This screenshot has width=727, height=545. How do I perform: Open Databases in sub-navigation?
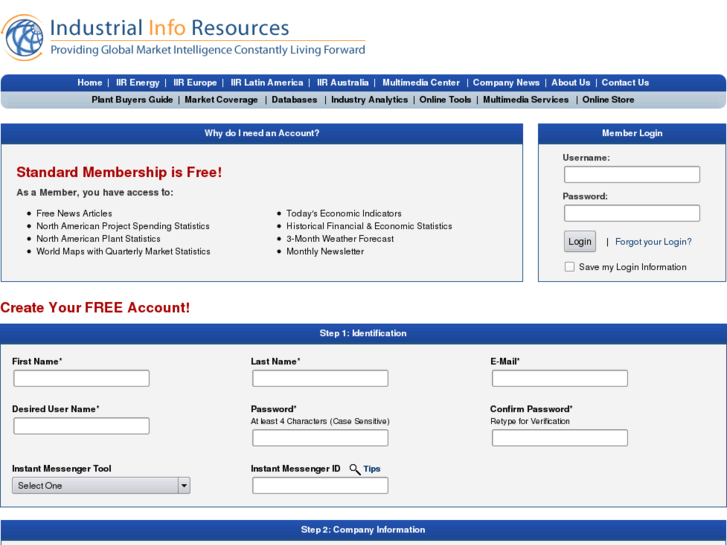click(294, 100)
